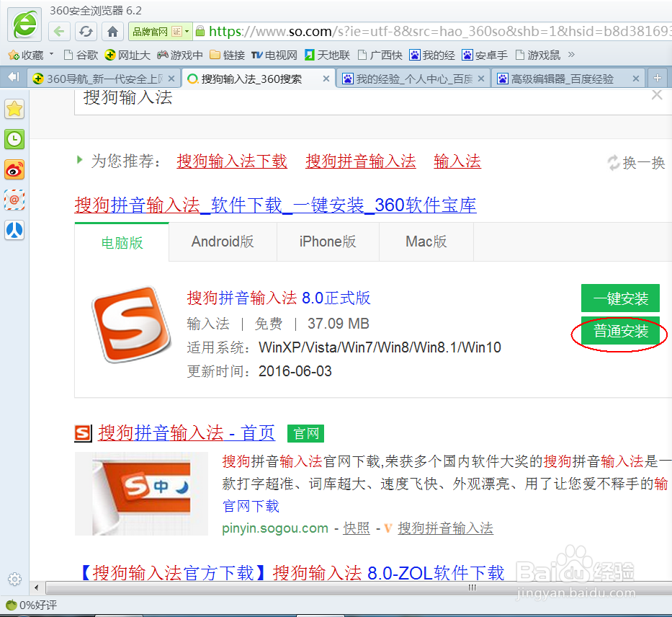Open the 快照 cached page link

point(357,528)
